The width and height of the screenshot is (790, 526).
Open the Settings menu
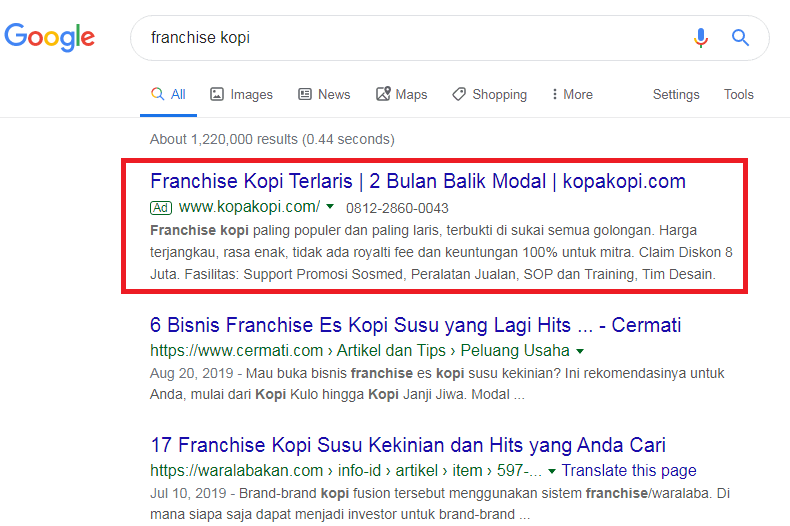[676, 94]
